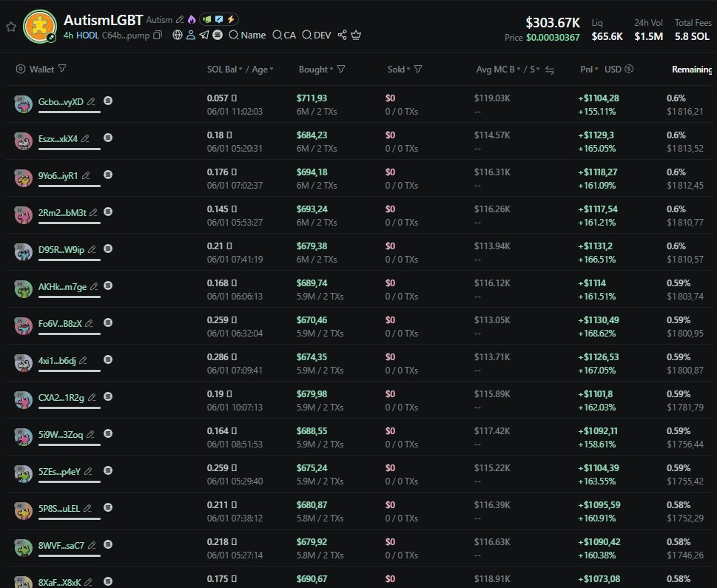Swap Avg MC display with arrows icon

coord(550,70)
